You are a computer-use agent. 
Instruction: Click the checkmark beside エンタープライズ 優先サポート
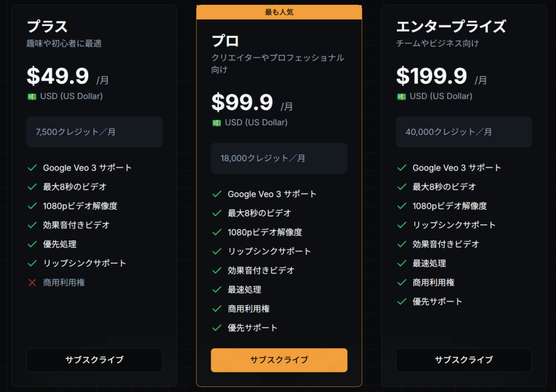(402, 301)
